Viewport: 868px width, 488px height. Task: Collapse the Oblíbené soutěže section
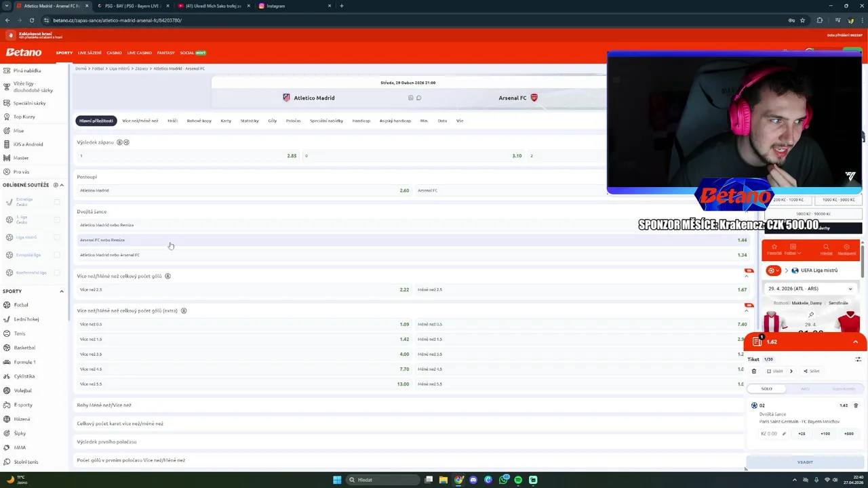pos(62,185)
